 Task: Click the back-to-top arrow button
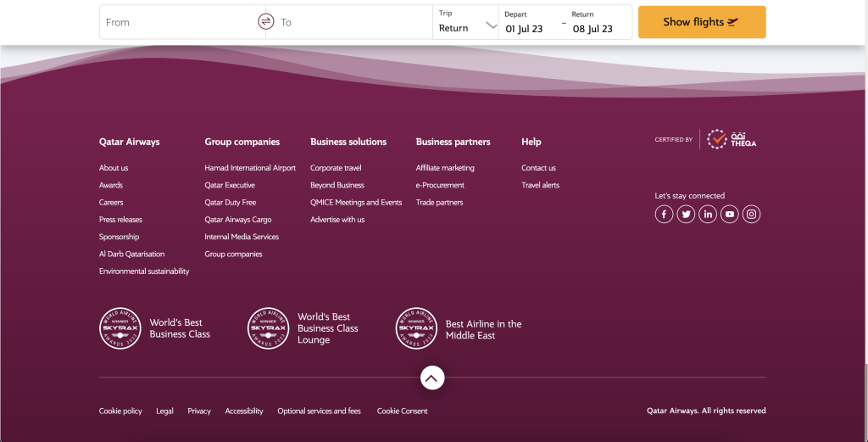[432, 378]
